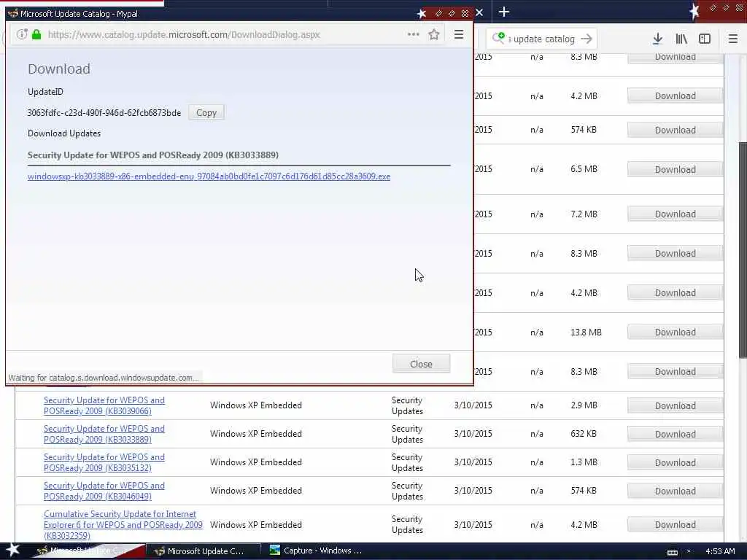747x560 pixels.
Task: Download the 13.8 MB update
Action: pos(675,332)
